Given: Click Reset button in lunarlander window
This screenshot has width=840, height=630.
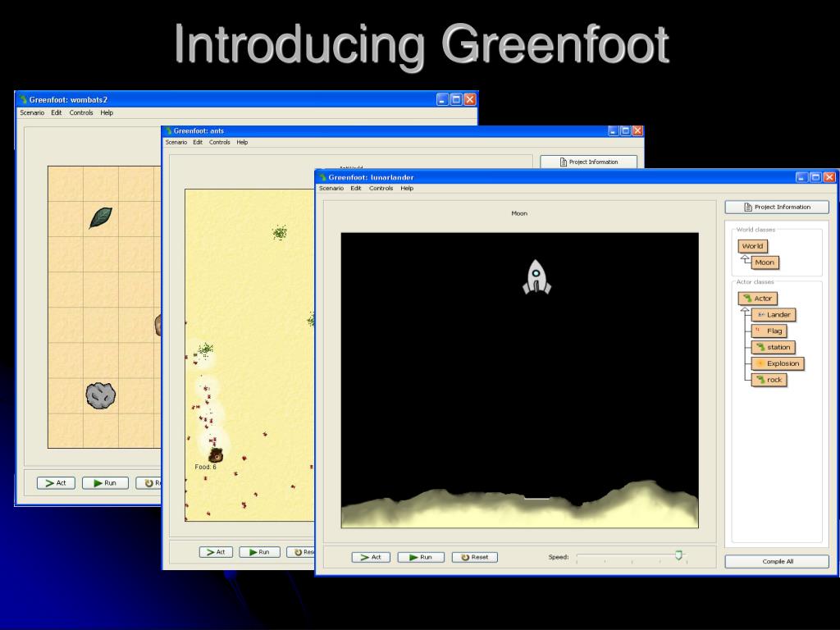Looking at the screenshot, I should (475, 557).
